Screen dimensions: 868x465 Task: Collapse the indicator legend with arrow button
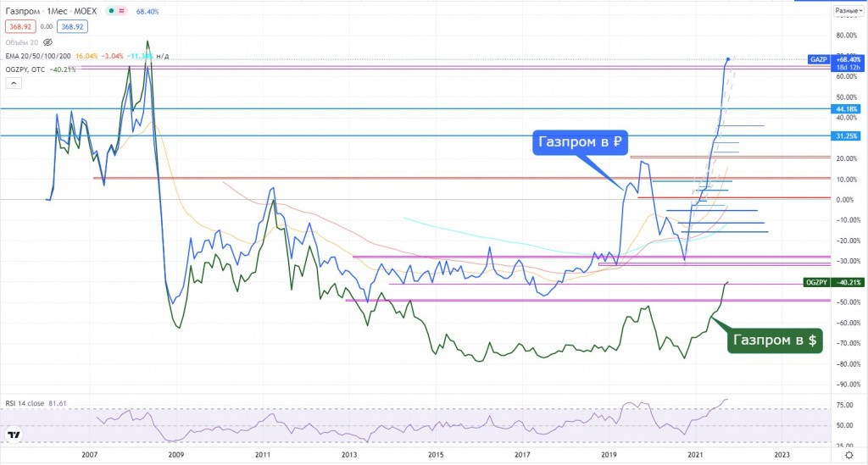(x=14, y=83)
